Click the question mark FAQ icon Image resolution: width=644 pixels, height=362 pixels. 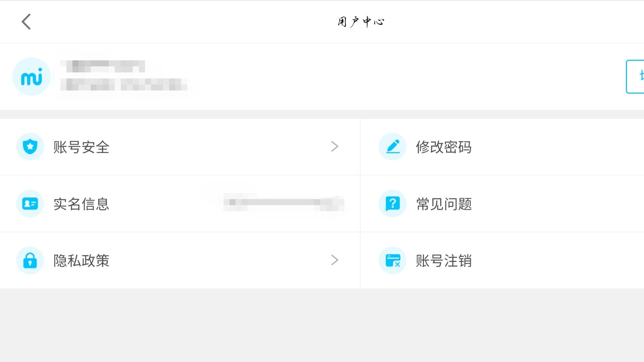pyautogui.click(x=393, y=203)
